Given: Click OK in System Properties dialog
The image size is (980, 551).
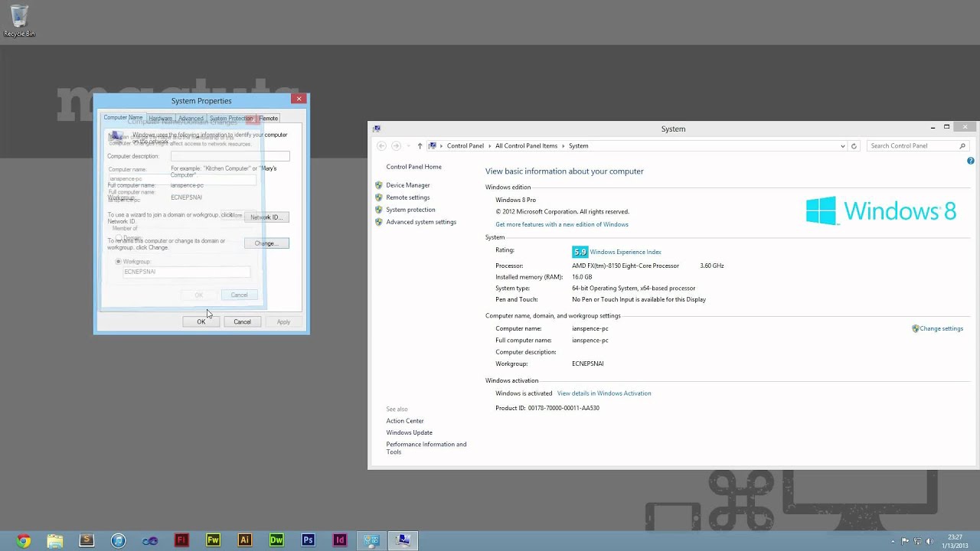Looking at the screenshot, I should tap(201, 321).
